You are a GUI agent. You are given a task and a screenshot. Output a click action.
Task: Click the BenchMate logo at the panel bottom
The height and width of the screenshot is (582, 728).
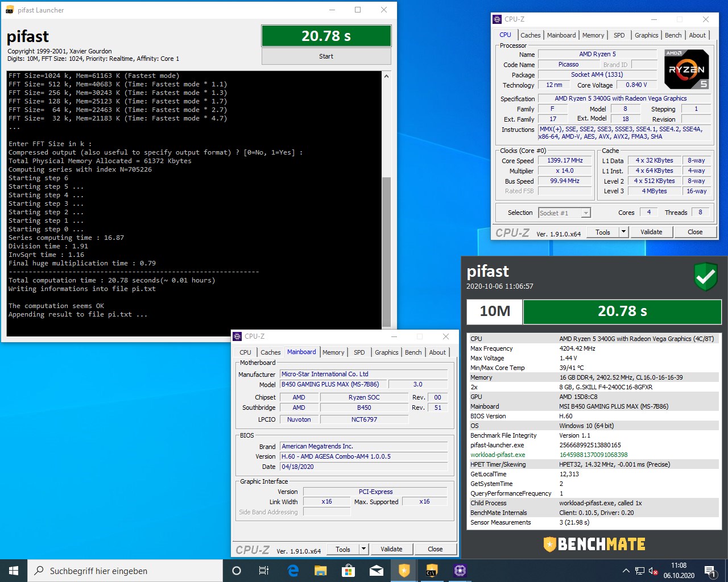(x=594, y=544)
